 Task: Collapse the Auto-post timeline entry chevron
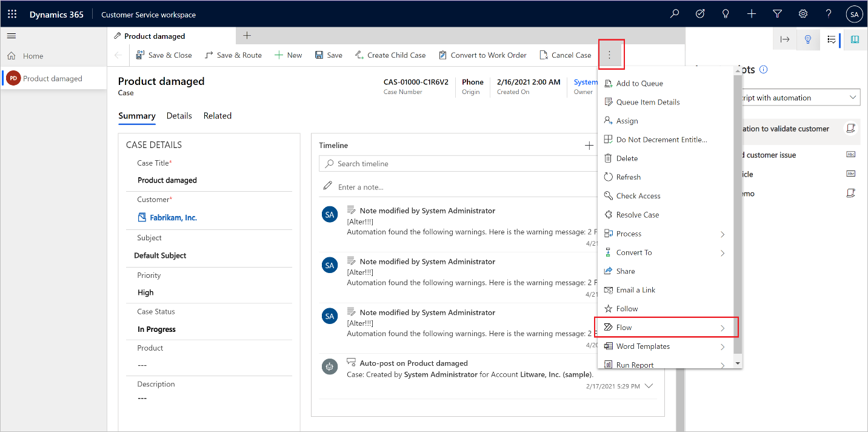[649, 385]
